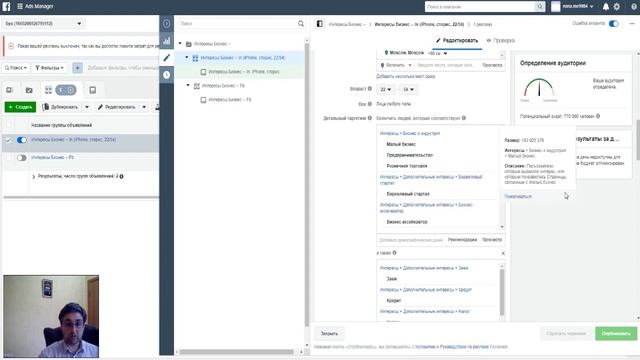Viewport: 640px width, 360px height.
Task: Click the Создать button
Action: 20,107
